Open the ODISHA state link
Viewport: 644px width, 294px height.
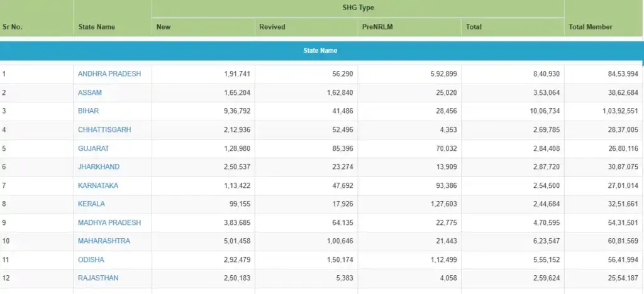[x=91, y=259]
